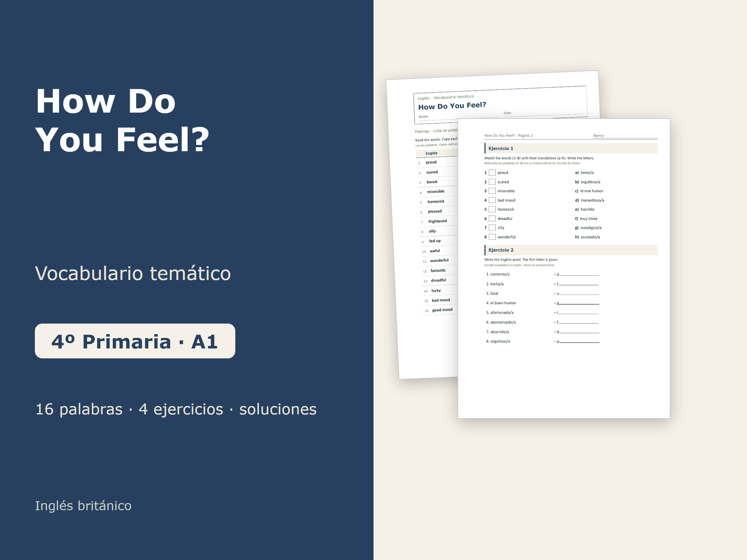Screen dimensions: 747x560
Task: Tick the answer box next to 'wonderful' in Ejercicio 1
Action: [492, 237]
